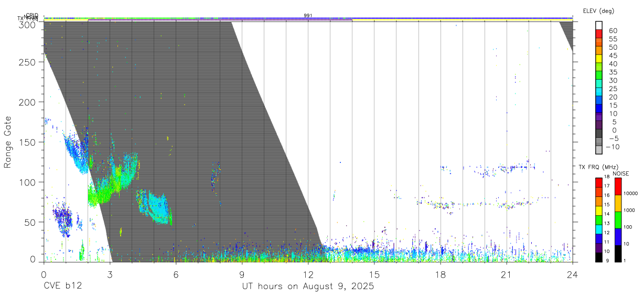Click the '9' UT hour tick label
Screen dimensions: 644x297
[x=242, y=274]
